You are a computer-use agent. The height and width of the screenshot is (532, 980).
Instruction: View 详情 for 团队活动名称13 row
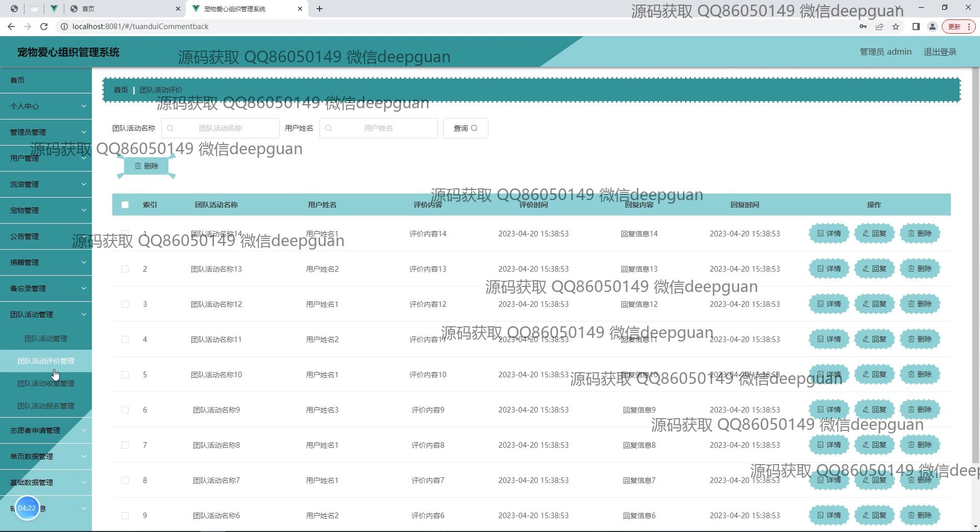click(829, 269)
